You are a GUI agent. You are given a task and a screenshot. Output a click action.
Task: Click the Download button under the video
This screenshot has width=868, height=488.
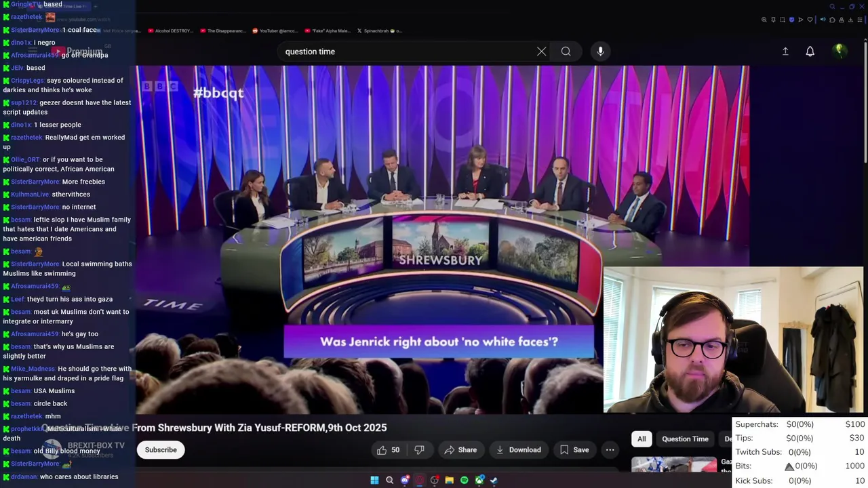(519, 450)
